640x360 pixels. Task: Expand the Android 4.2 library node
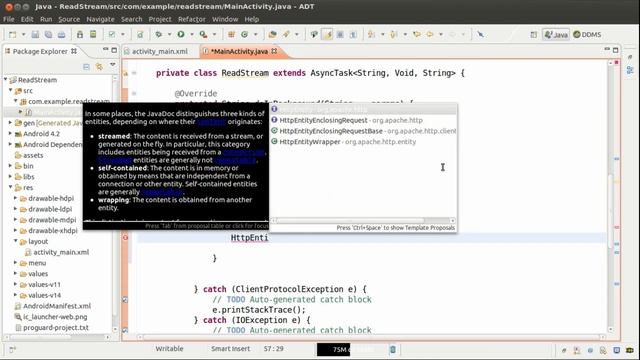click(11, 133)
